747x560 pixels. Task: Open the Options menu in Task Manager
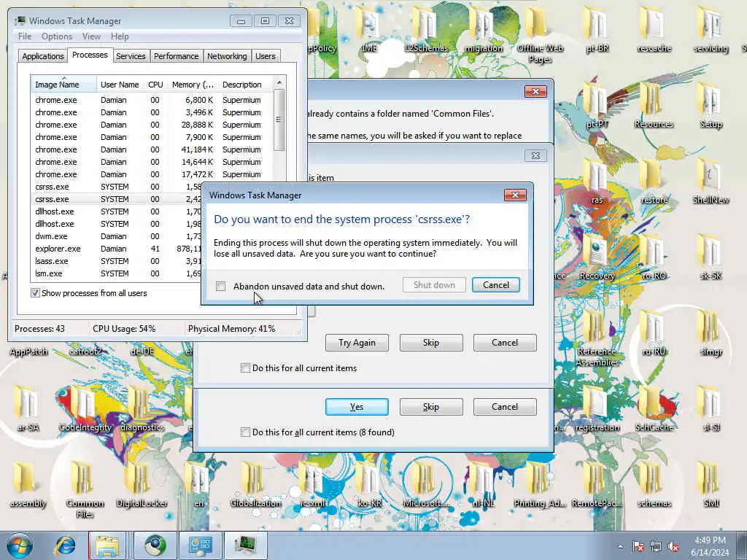[x=57, y=36]
